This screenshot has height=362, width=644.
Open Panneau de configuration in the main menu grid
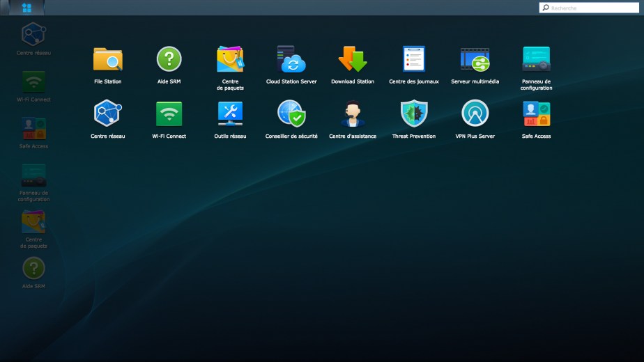(536, 60)
